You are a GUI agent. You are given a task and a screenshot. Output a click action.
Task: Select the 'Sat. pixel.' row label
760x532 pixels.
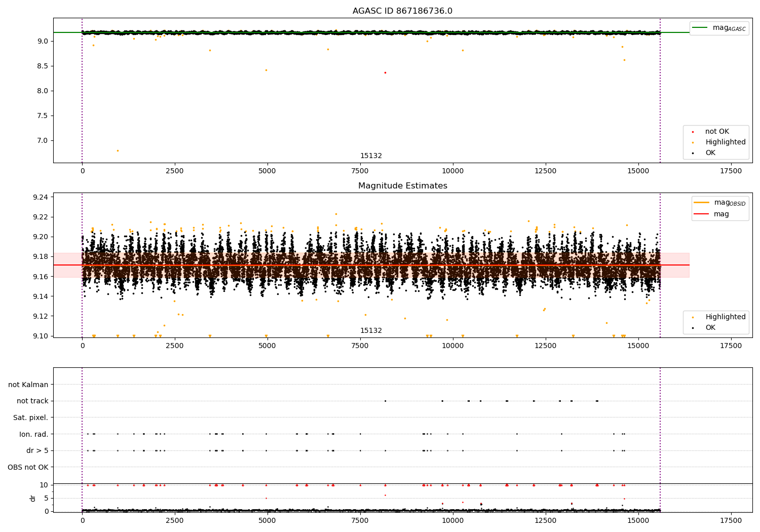(31, 417)
